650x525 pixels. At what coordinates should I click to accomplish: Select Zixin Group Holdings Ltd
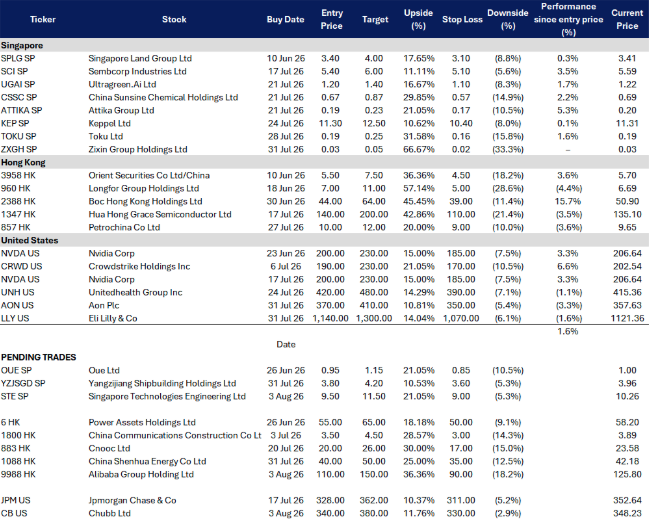(x=138, y=149)
